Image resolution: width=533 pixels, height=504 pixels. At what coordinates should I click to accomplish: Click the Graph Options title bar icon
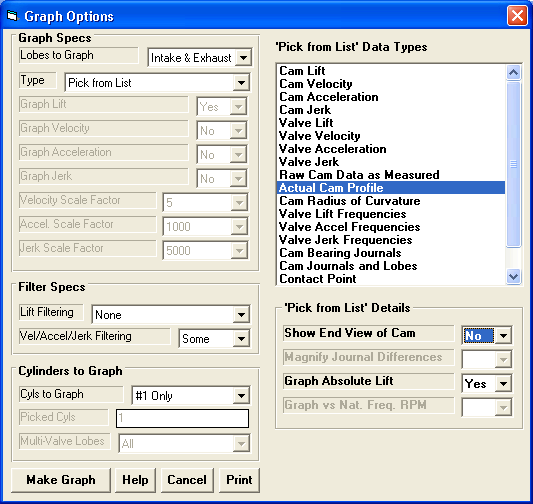tap(12, 16)
